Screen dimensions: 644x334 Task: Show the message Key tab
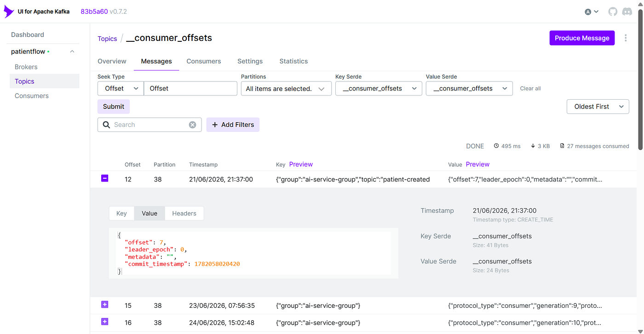click(121, 213)
